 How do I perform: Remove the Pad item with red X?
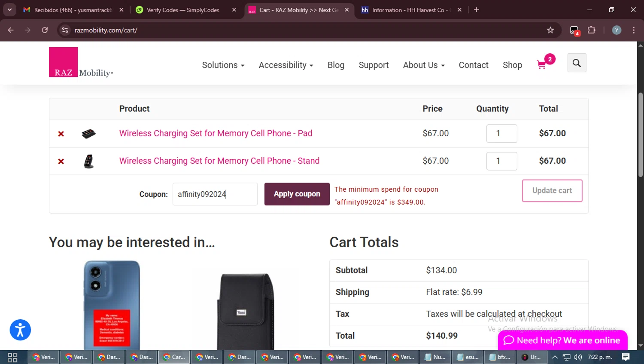point(61,134)
